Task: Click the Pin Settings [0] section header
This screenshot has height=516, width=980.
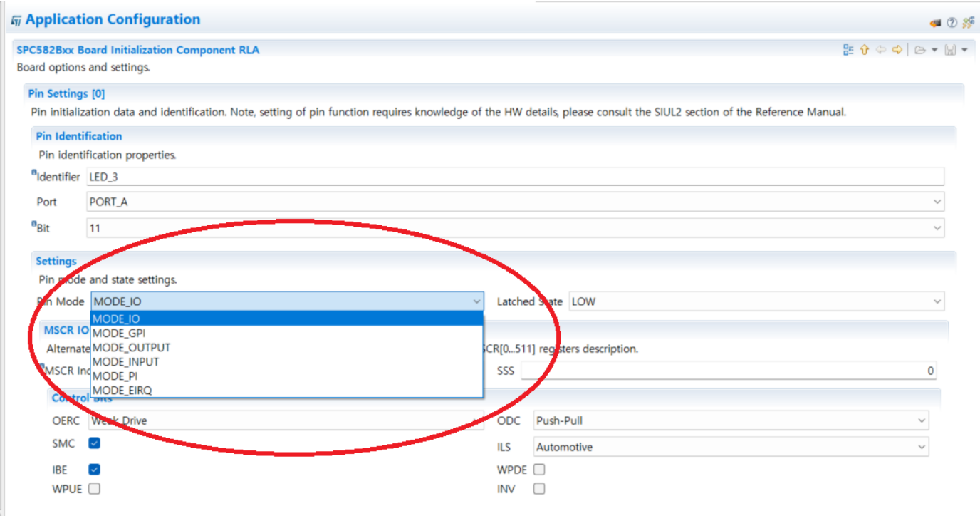Action: (66, 93)
